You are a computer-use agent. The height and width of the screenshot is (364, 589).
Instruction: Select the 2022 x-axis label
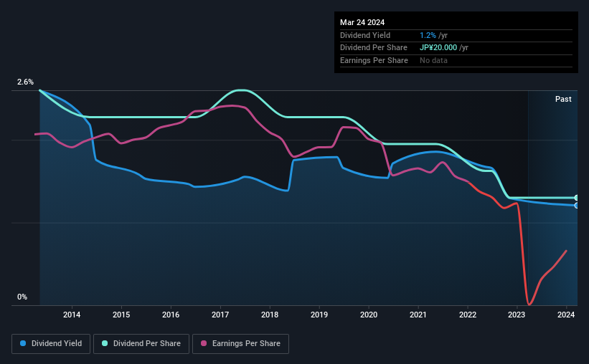tap(468, 315)
